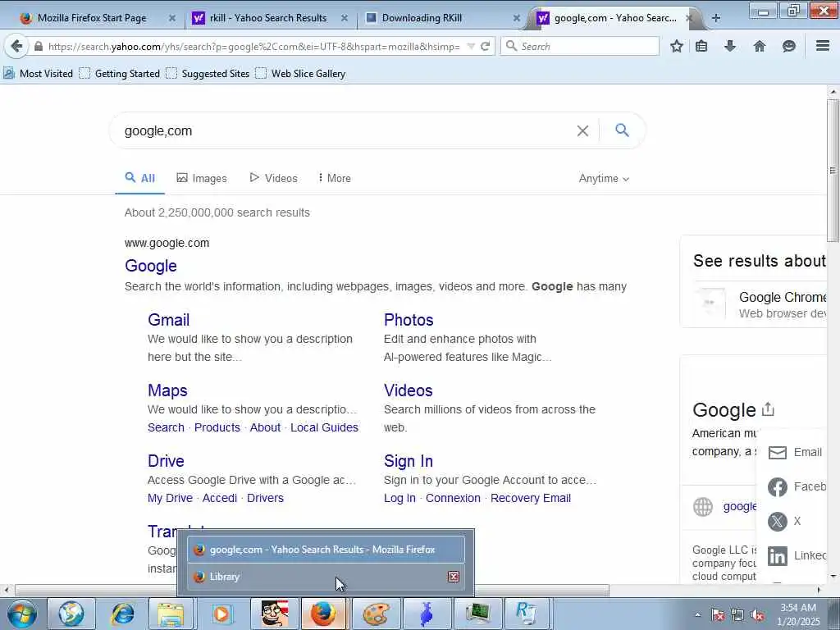The height and width of the screenshot is (630, 840).
Task: Bookmark this page with the star icon
Action: (677, 47)
